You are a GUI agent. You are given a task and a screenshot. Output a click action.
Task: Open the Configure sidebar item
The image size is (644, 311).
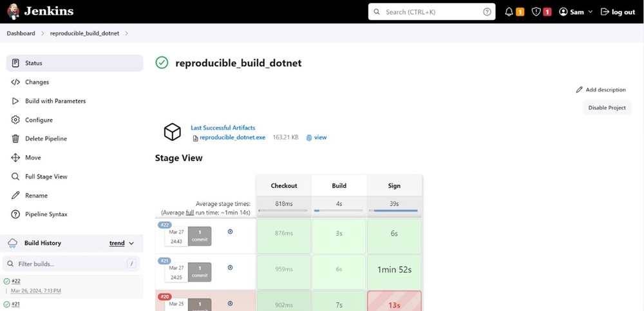pyautogui.click(x=74, y=120)
